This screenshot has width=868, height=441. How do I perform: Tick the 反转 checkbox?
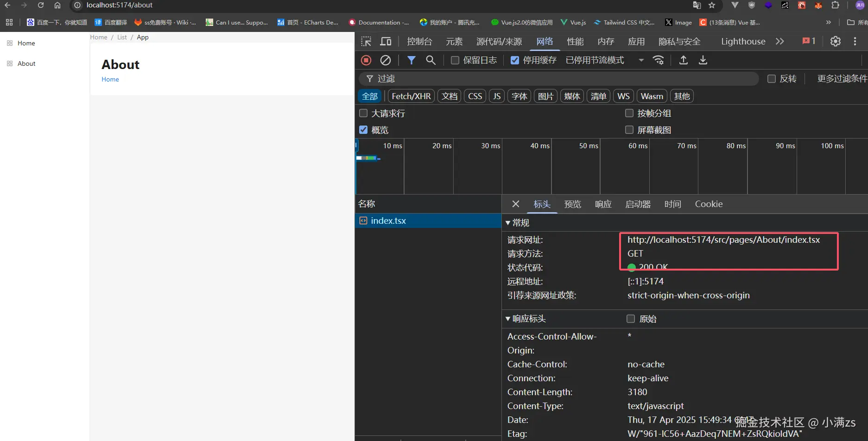772,79
